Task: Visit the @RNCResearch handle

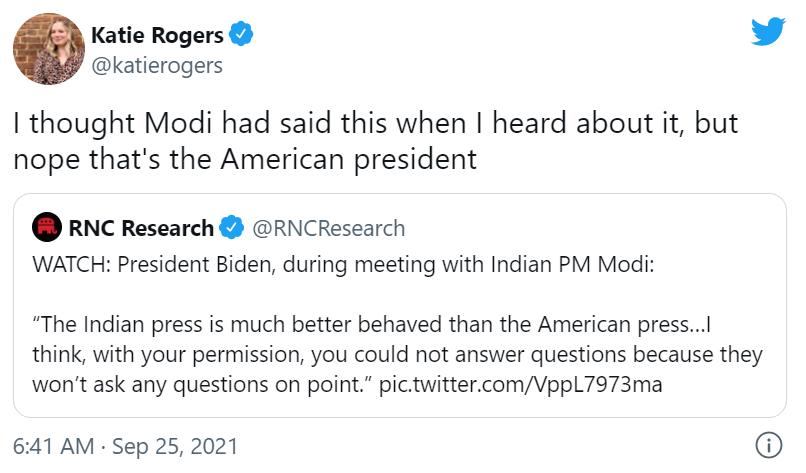Action: [x=328, y=228]
